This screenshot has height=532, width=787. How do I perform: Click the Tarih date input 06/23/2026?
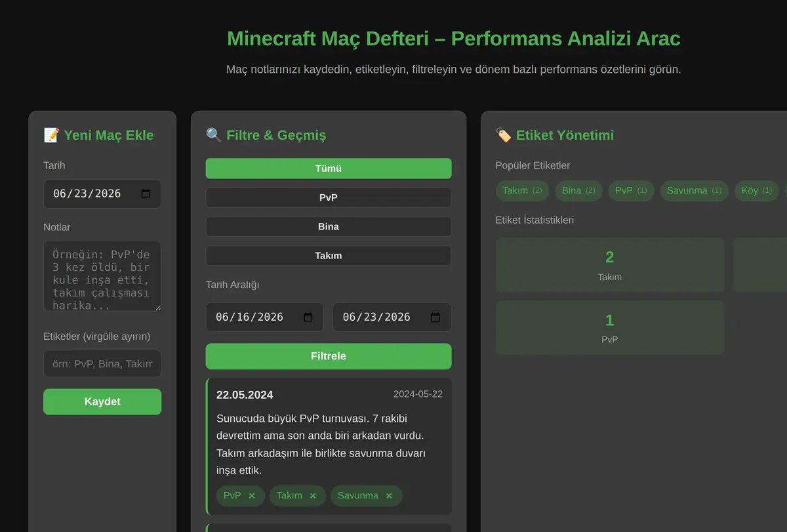click(102, 194)
